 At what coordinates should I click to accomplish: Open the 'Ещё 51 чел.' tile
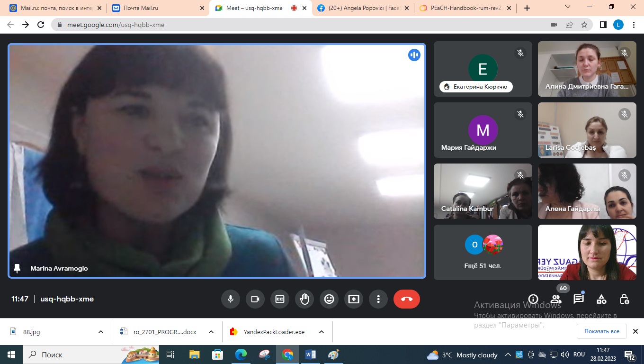[483, 253]
